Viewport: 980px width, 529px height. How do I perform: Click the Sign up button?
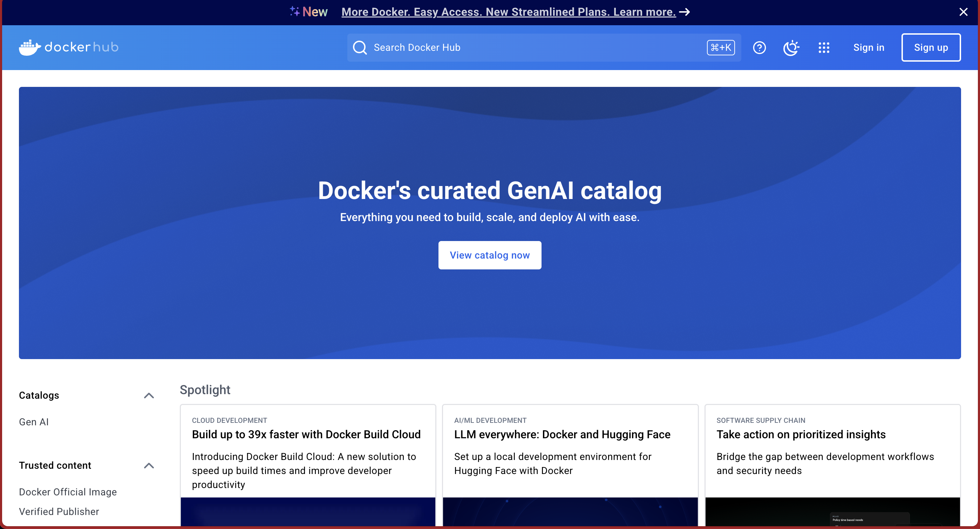[x=931, y=48]
